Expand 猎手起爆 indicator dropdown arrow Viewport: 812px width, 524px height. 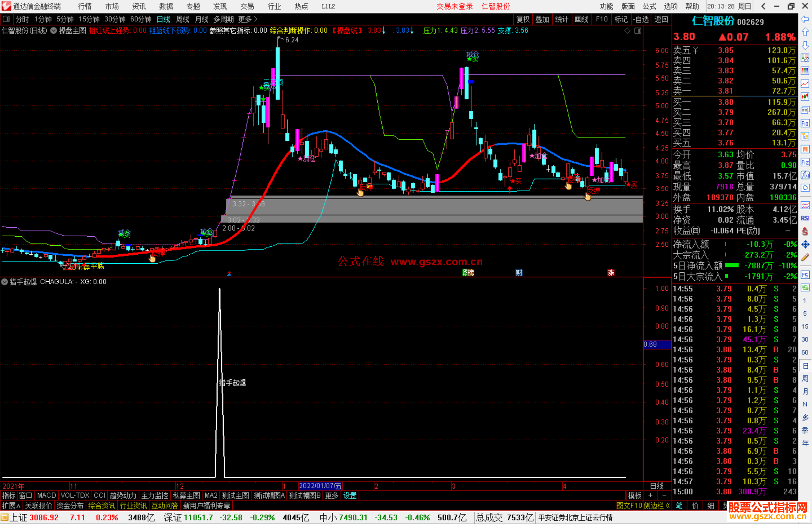(x=5, y=282)
